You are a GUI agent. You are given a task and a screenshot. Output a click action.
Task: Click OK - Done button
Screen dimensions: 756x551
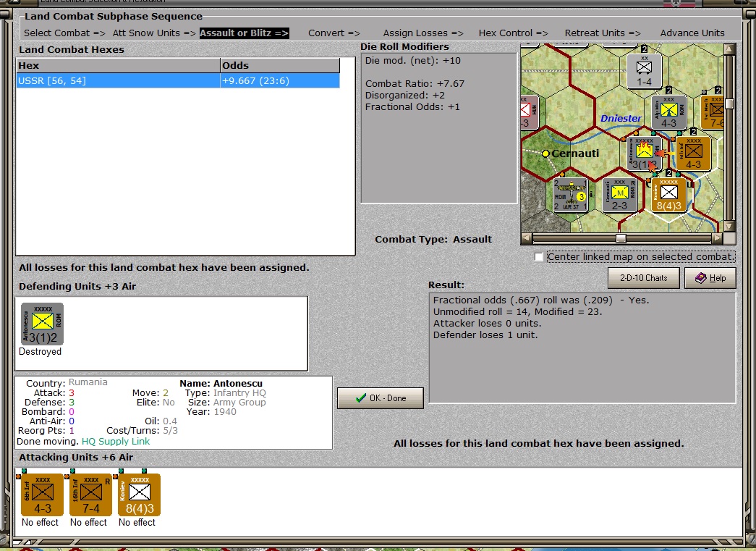point(381,398)
